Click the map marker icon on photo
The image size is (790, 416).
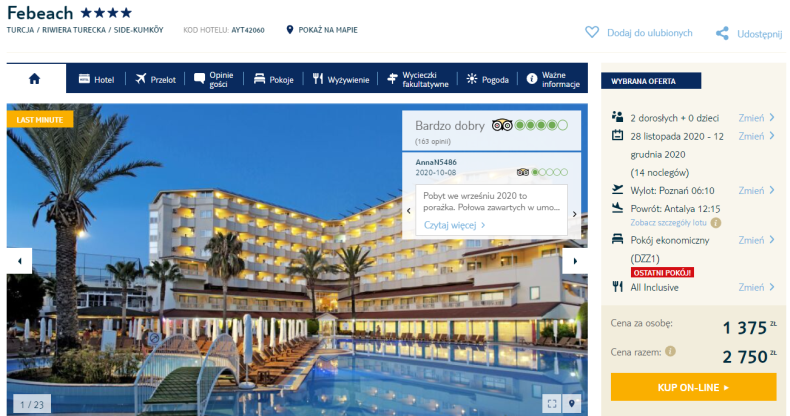(x=571, y=403)
